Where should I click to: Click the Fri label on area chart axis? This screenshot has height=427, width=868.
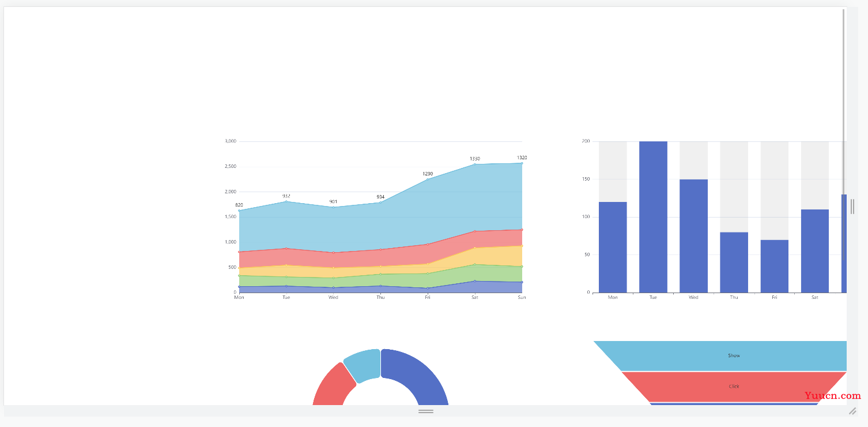tap(428, 298)
